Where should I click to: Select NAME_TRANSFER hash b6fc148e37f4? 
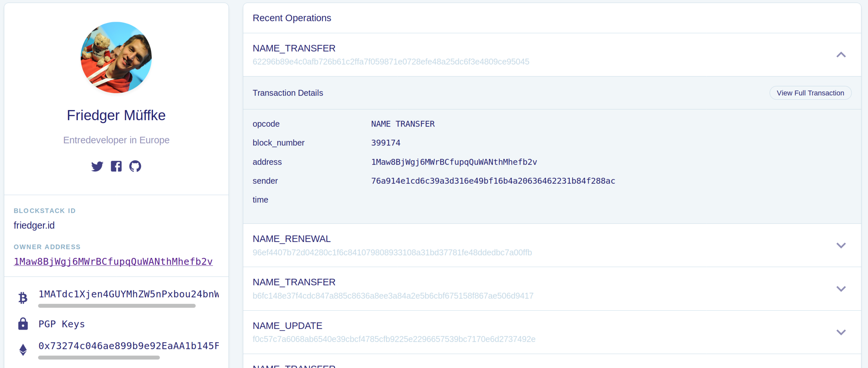click(x=393, y=296)
